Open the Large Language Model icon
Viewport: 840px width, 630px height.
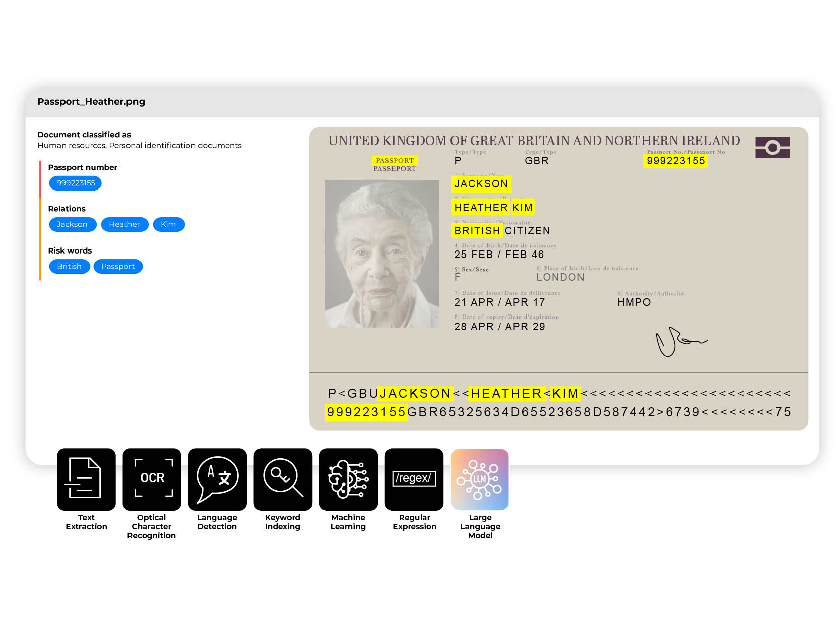pyautogui.click(x=480, y=479)
